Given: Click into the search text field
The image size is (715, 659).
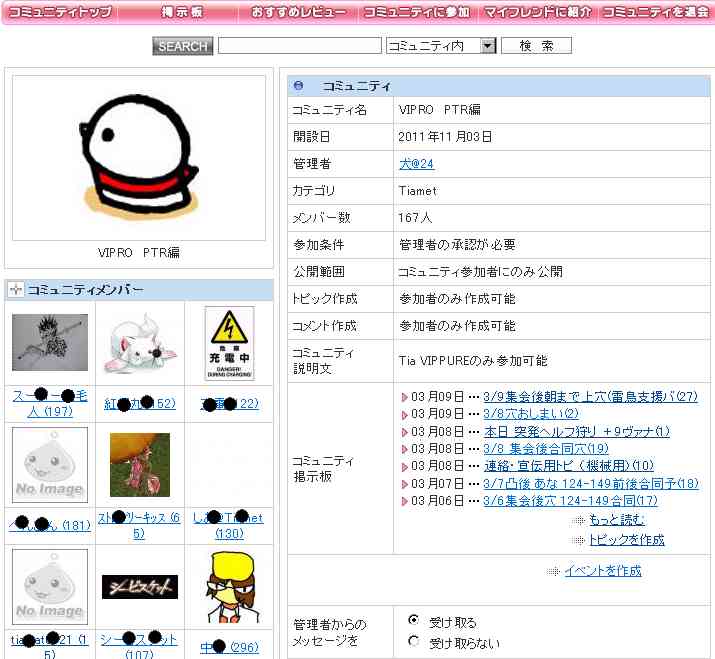Looking at the screenshot, I should point(299,46).
